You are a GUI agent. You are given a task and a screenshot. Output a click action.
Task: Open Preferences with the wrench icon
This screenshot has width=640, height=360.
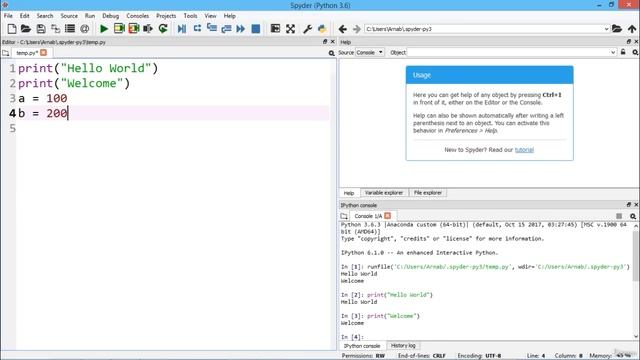click(307, 29)
